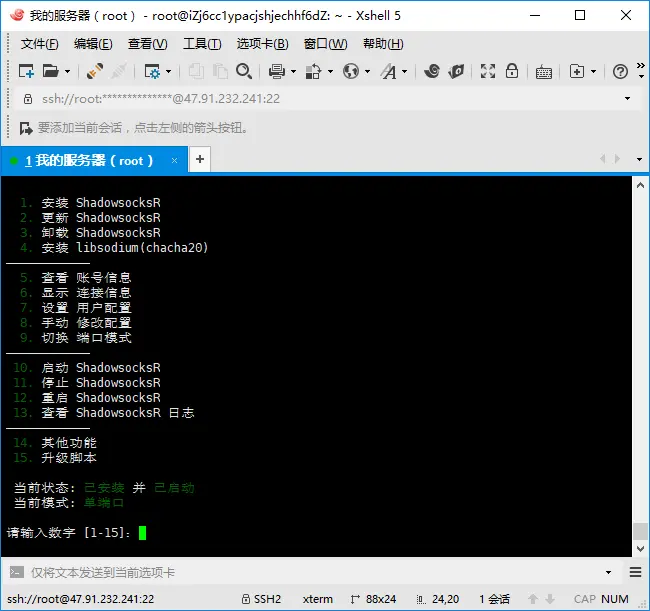The height and width of the screenshot is (611, 650).
Task: Click the lock screen padlock icon
Action: point(512,71)
